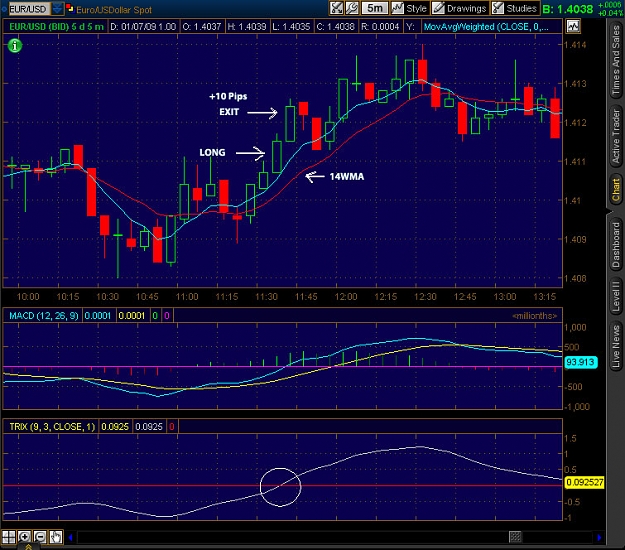Click the bid price B: 1.4038
This screenshot has width=625, height=550.
tap(568, 9)
